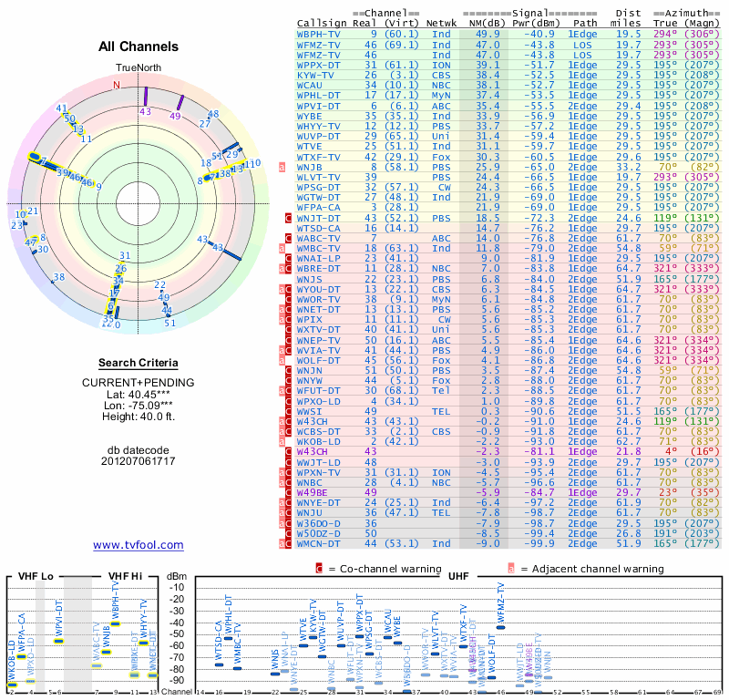Click the adjacent-channel 'a' icon beside WNET-DT
The height and width of the screenshot is (700, 729).
282,310
